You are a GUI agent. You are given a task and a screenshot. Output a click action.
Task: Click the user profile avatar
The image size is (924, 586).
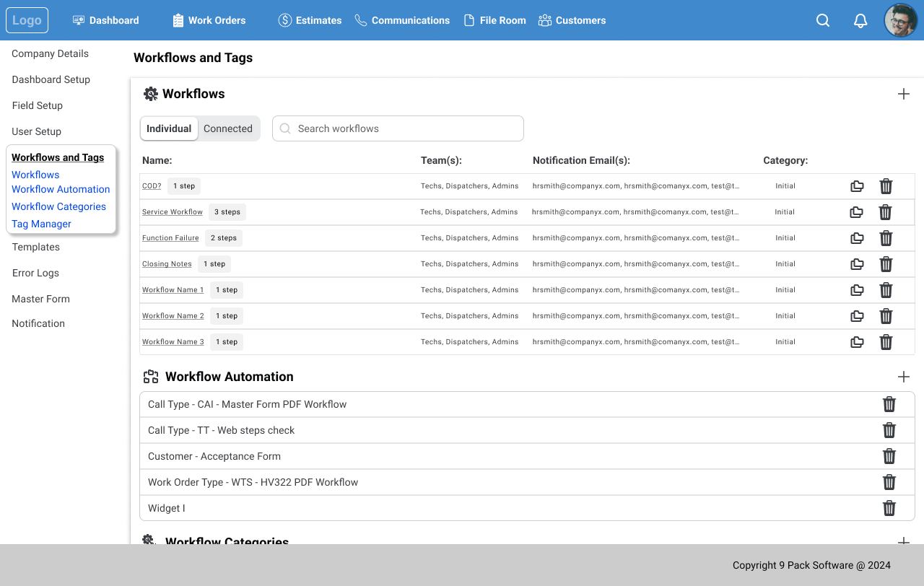tap(900, 20)
